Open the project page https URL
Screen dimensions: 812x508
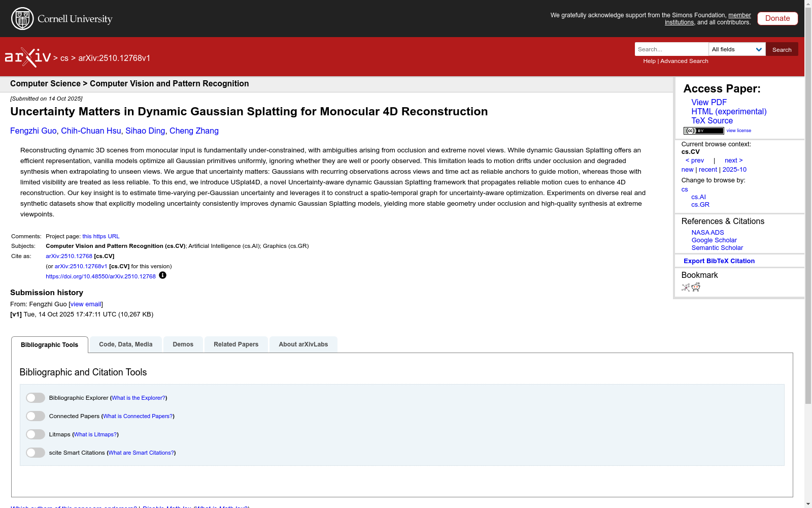click(x=101, y=236)
